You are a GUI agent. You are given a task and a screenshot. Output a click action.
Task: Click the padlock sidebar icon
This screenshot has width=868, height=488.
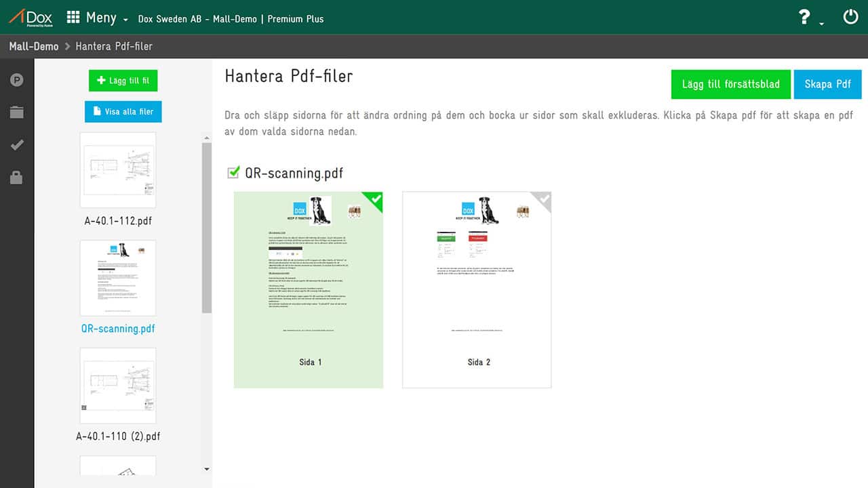17,178
